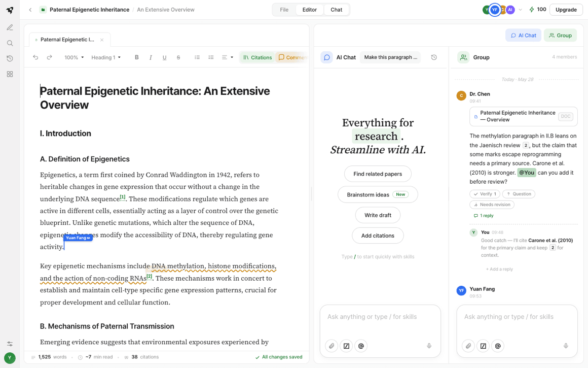
Task: Select the purple AI avatar in header
Action: [x=510, y=10]
